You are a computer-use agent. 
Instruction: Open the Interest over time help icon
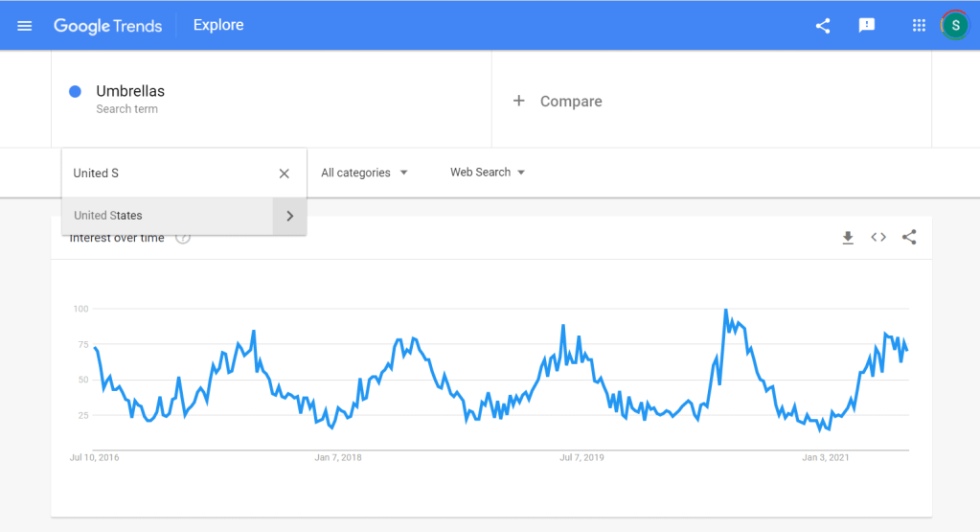pos(183,238)
